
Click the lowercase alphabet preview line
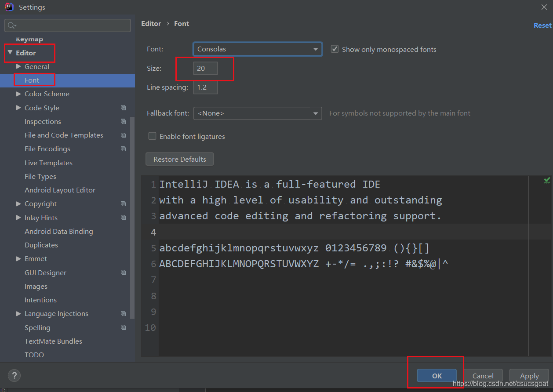[x=294, y=248]
